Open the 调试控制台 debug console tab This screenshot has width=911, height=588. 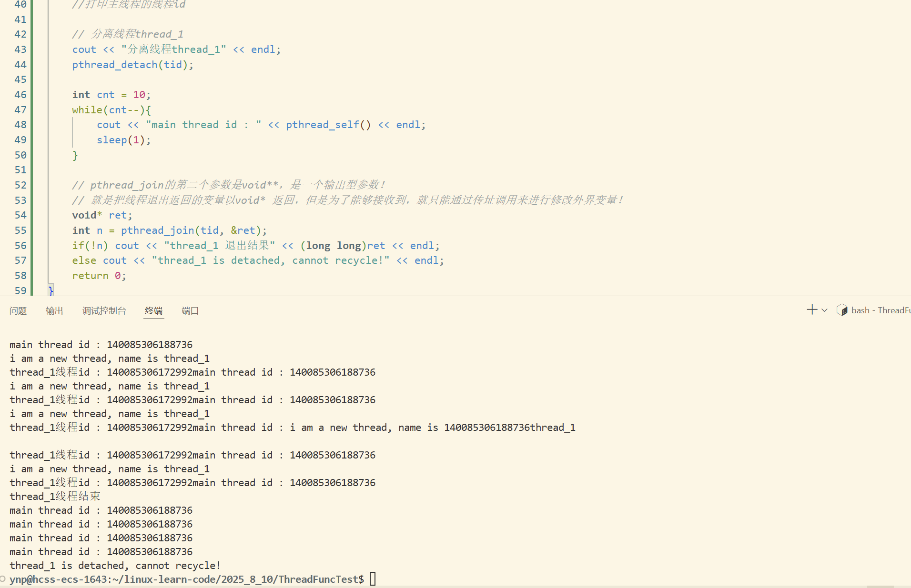(x=104, y=311)
